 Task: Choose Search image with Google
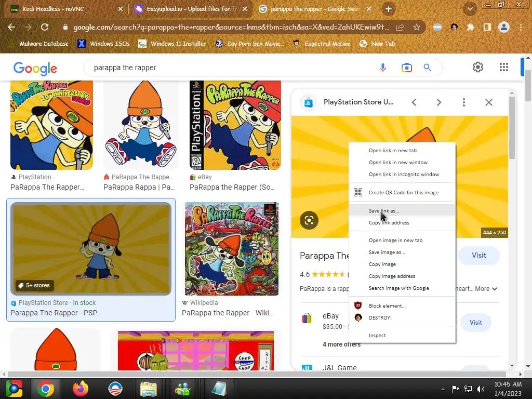click(403, 288)
